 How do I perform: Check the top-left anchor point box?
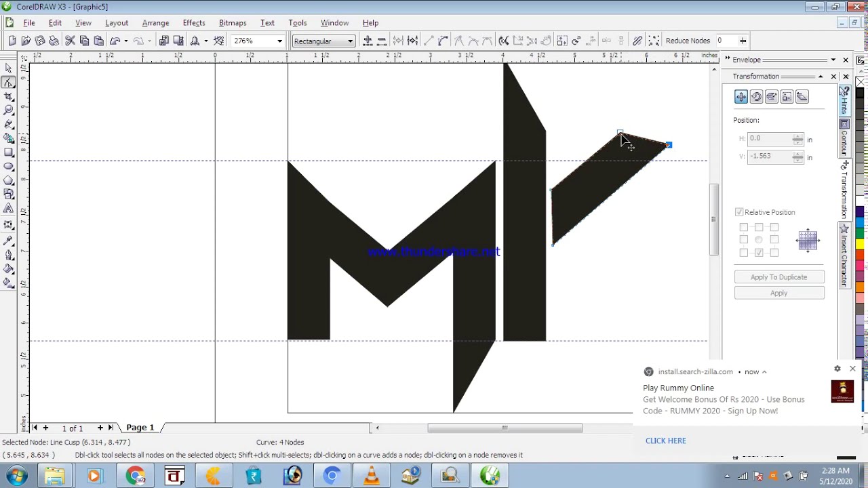click(744, 228)
